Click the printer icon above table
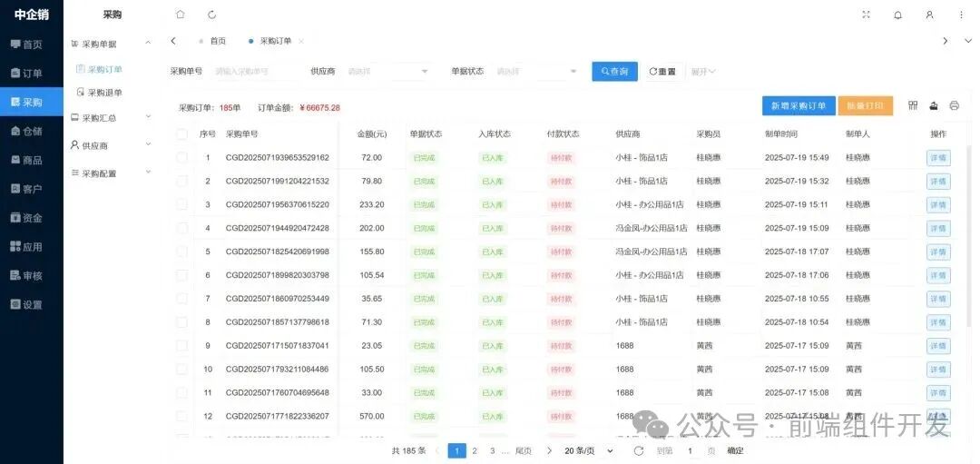Viewport: 980px width, 464px height. click(955, 105)
